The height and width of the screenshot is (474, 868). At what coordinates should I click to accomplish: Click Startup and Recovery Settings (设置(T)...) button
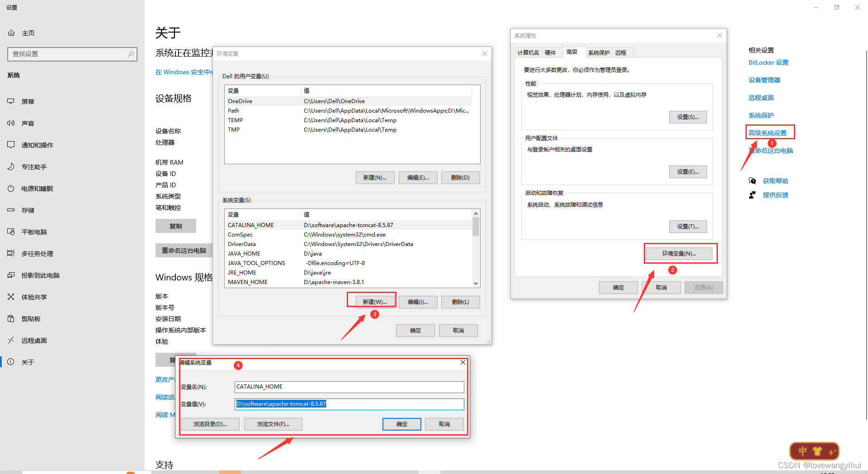[x=688, y=226]
